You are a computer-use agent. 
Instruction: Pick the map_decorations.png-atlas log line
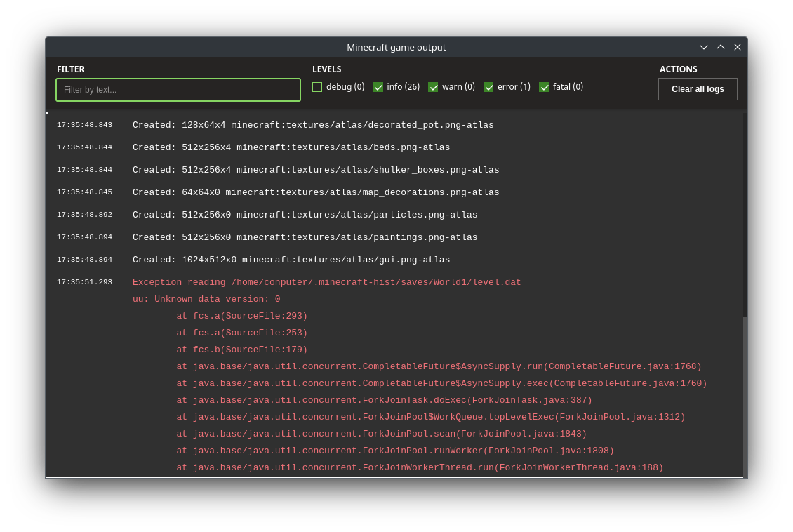click(x=316, y=192)
